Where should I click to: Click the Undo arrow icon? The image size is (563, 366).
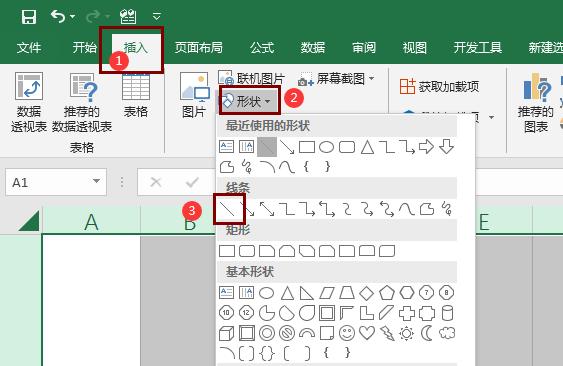(x=58, y=16)
